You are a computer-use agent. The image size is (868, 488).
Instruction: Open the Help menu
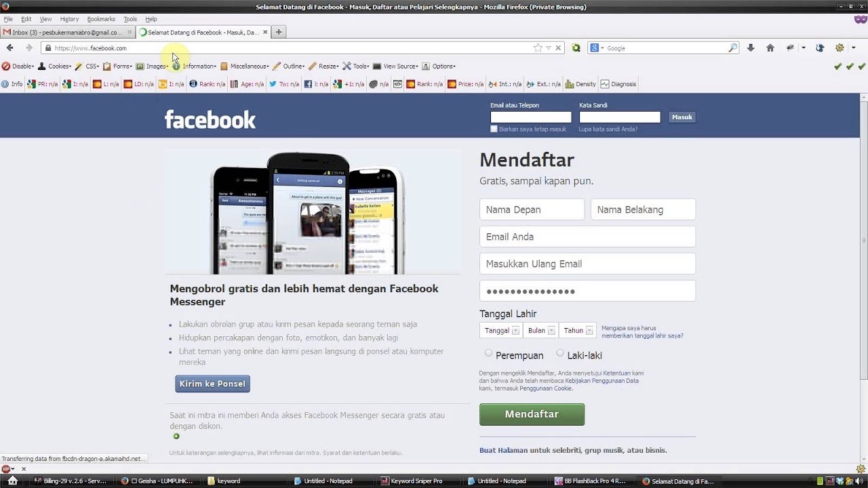pos(151,19)
